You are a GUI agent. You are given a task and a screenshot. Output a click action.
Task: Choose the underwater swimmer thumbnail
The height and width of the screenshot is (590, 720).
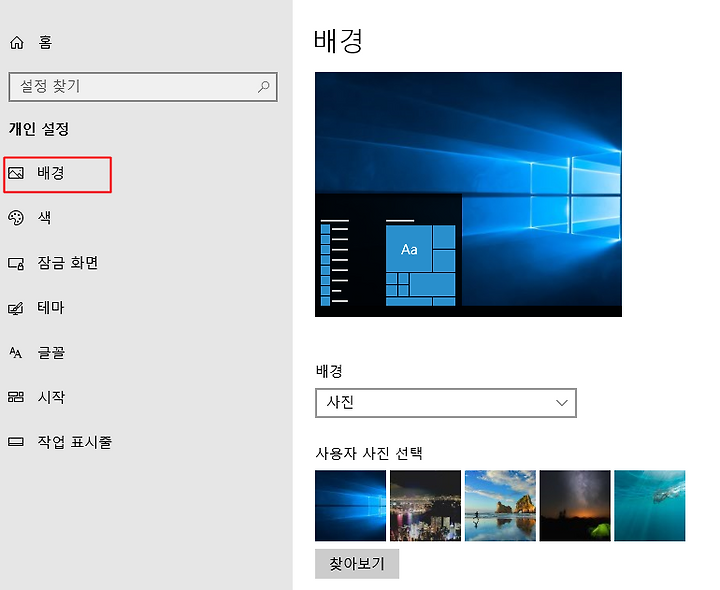click(650, 506)
